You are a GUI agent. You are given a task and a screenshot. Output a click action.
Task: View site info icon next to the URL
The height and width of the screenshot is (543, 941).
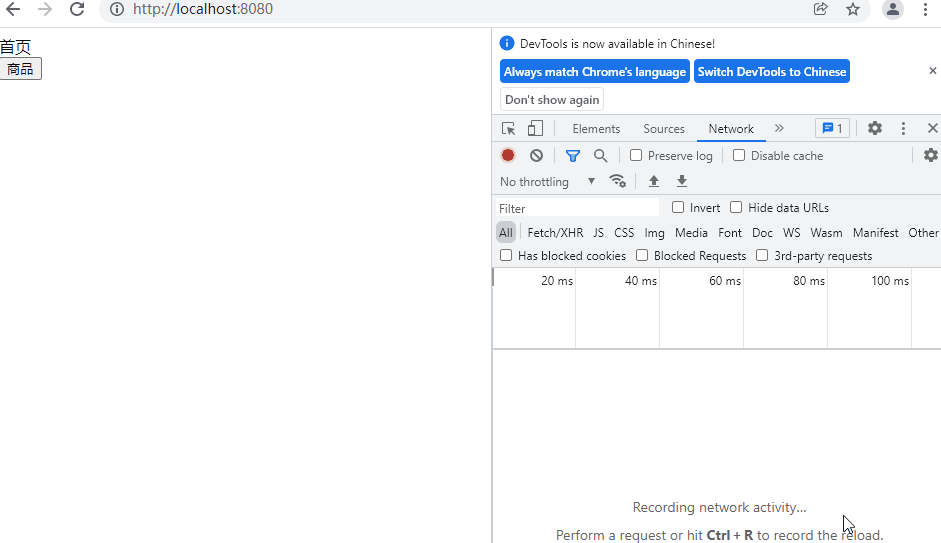tap(117, 9)
